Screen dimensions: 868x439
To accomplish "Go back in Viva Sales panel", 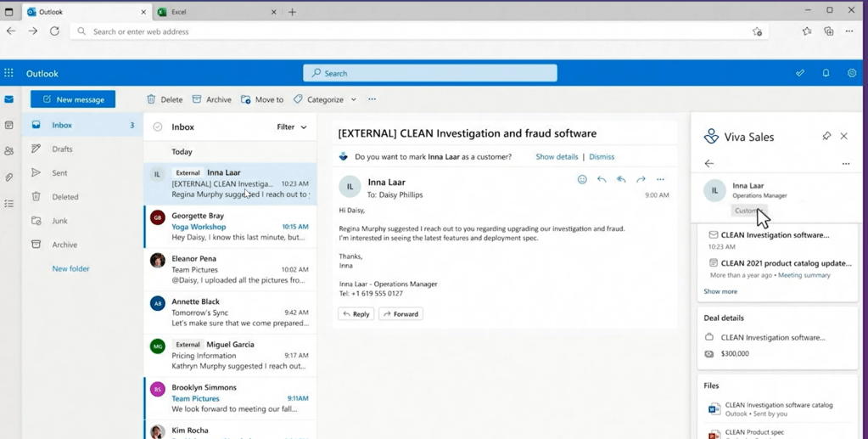I will 709,164.
